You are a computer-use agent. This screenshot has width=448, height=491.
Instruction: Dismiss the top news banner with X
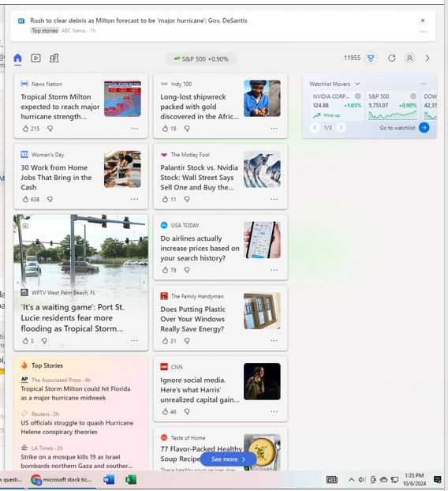click(x=423, y=21)
